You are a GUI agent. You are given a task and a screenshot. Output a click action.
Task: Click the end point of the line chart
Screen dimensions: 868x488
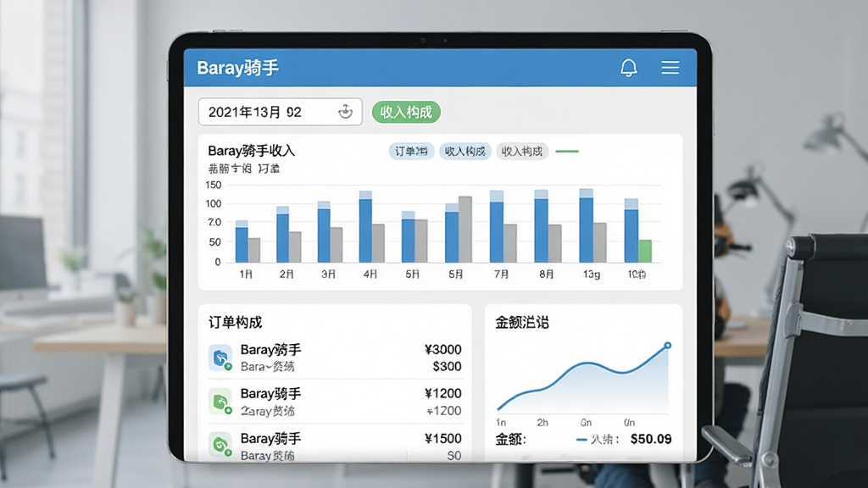tap(668, 346)
